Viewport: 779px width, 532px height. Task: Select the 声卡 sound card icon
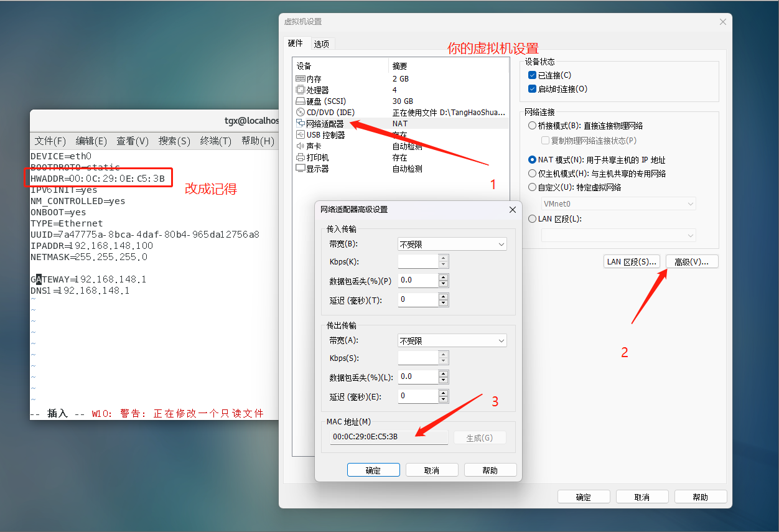[301, 146]
